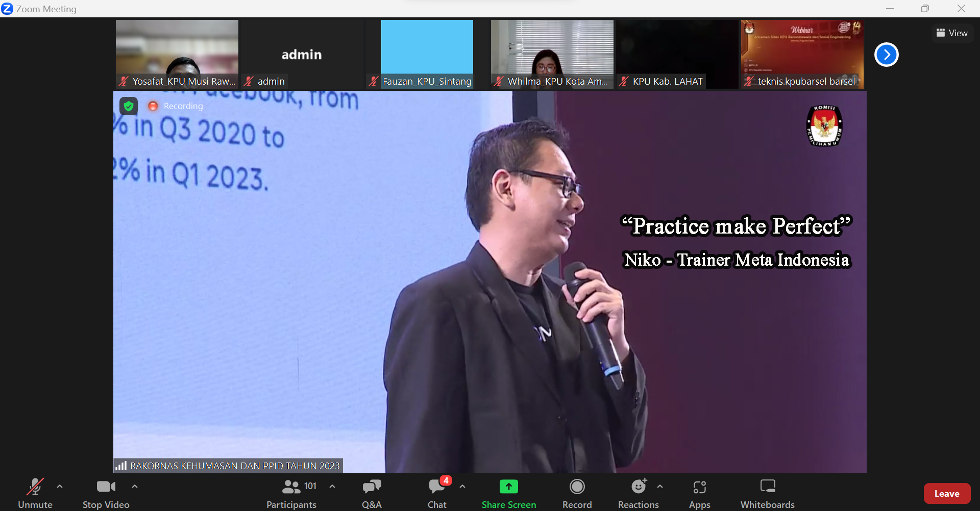Open the Q&A panel
980x511 pixels.
(372, 493)
